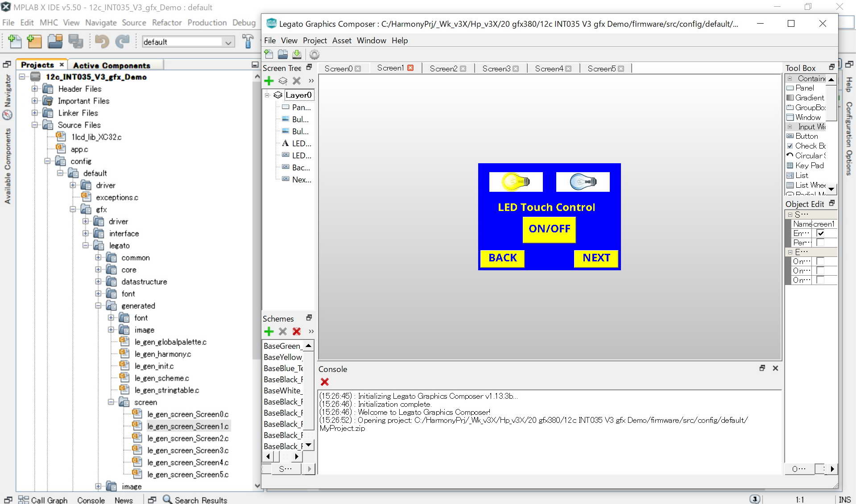Click the Undo arrow in MPLAB toolbar
This screenshot has width=856, height=504.
click(102, 41)
